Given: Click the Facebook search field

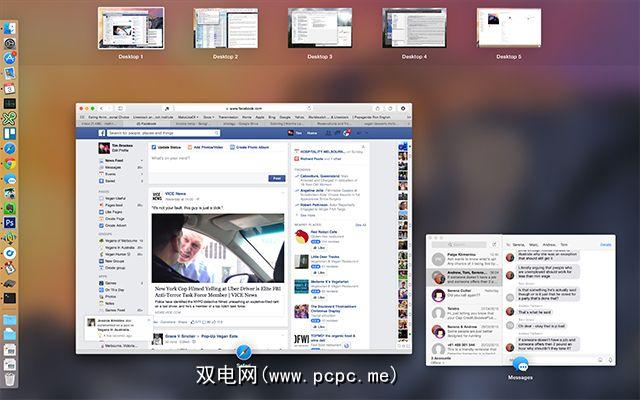Looking at the screenshot, I should tap(164, 133).
